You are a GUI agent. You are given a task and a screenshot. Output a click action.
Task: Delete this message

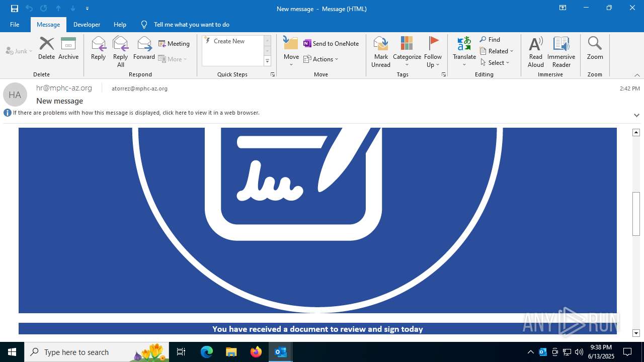(46, 48)
